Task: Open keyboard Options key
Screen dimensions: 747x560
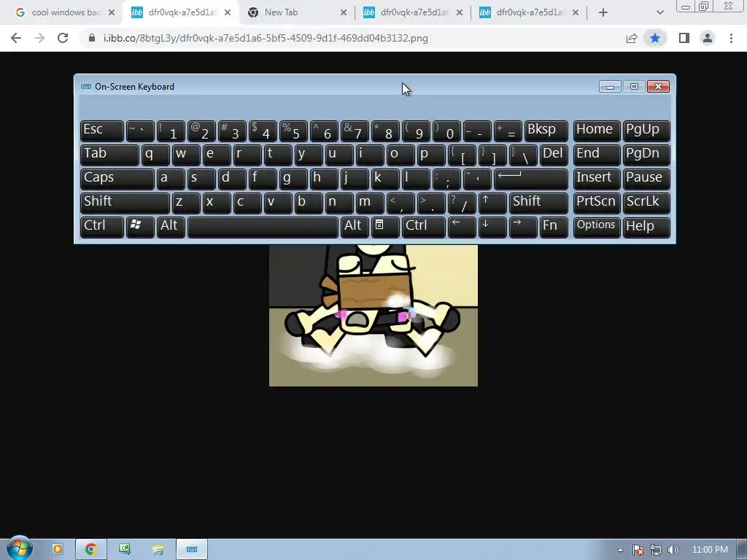Action: tap(597, 227)
